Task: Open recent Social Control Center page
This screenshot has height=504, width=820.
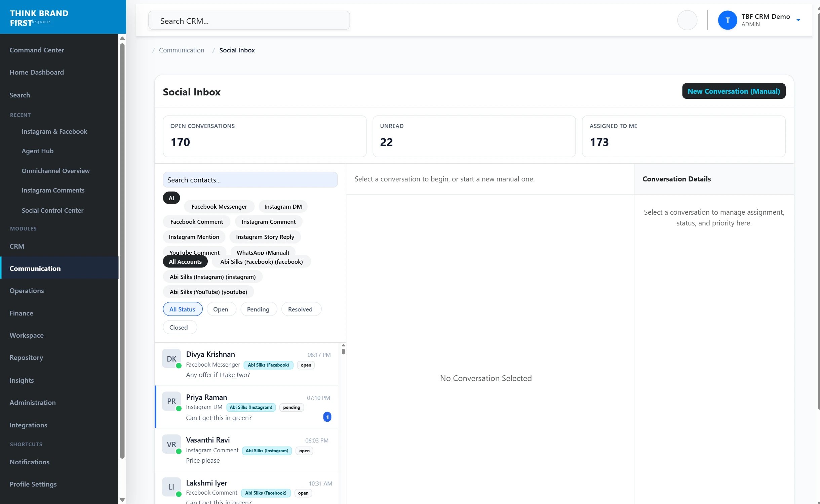Action: click(x=52, y=210)
